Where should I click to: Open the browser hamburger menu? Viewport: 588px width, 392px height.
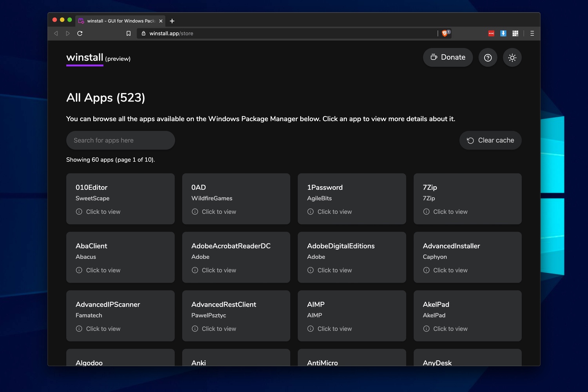[x=532, y=33]
